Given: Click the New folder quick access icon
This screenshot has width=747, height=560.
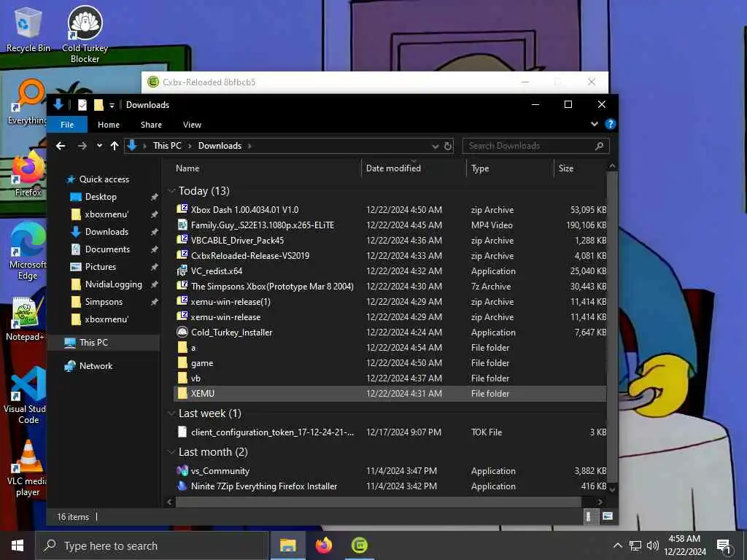Looking at the screenshot, I should tap(98, 105).
